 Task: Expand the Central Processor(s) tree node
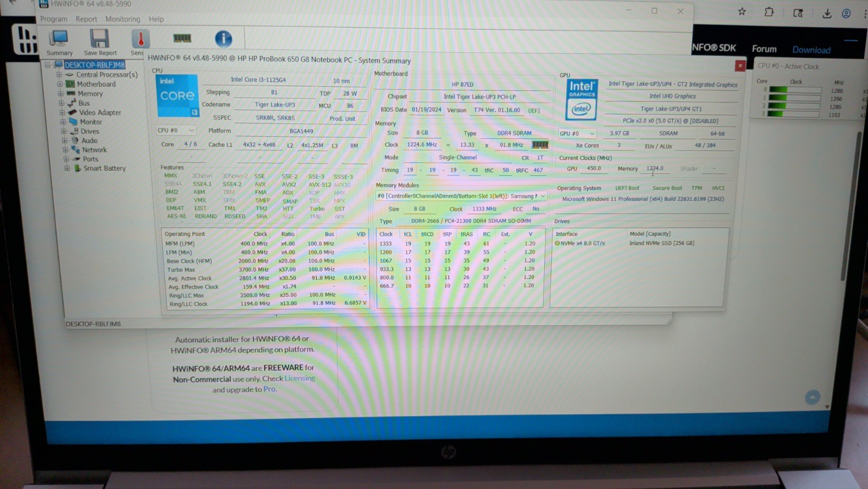pyautogui.click(x=59, y=74)
